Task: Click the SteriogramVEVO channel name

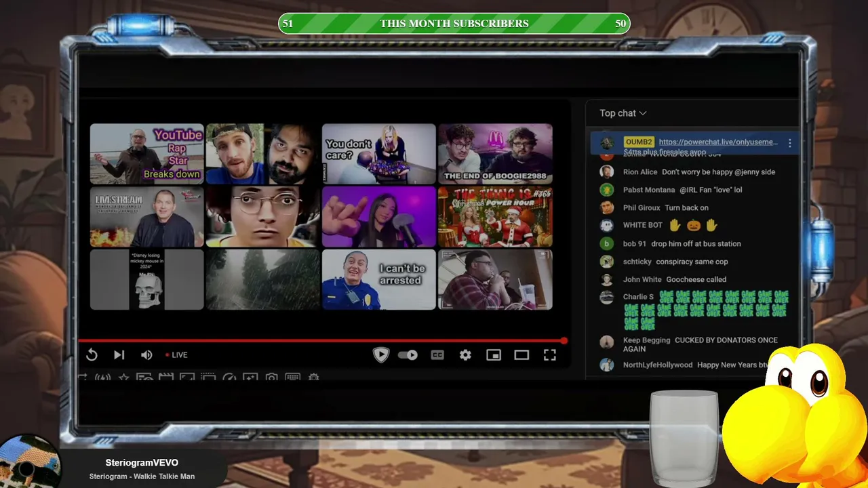Action: (142, 463)
